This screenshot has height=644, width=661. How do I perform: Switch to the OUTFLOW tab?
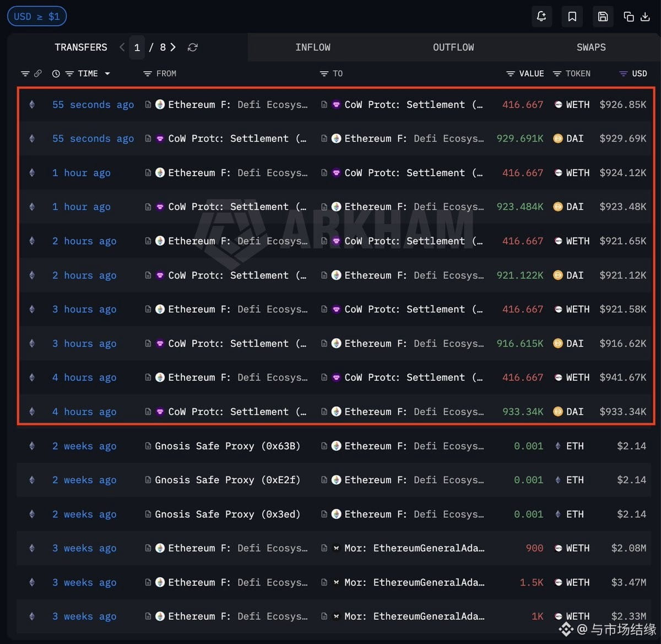pos(453,47)
